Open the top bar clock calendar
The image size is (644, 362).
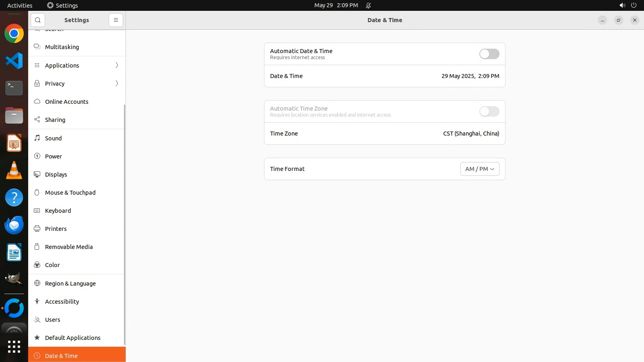click(x=336, y=5)
